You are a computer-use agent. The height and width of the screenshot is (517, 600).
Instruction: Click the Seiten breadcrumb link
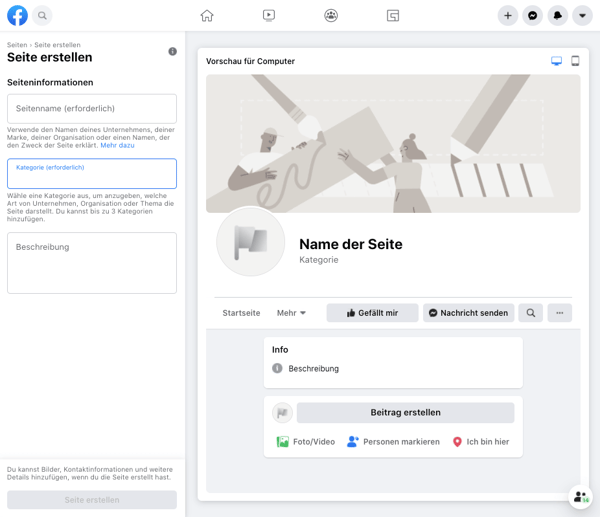(x=17, y=45)
